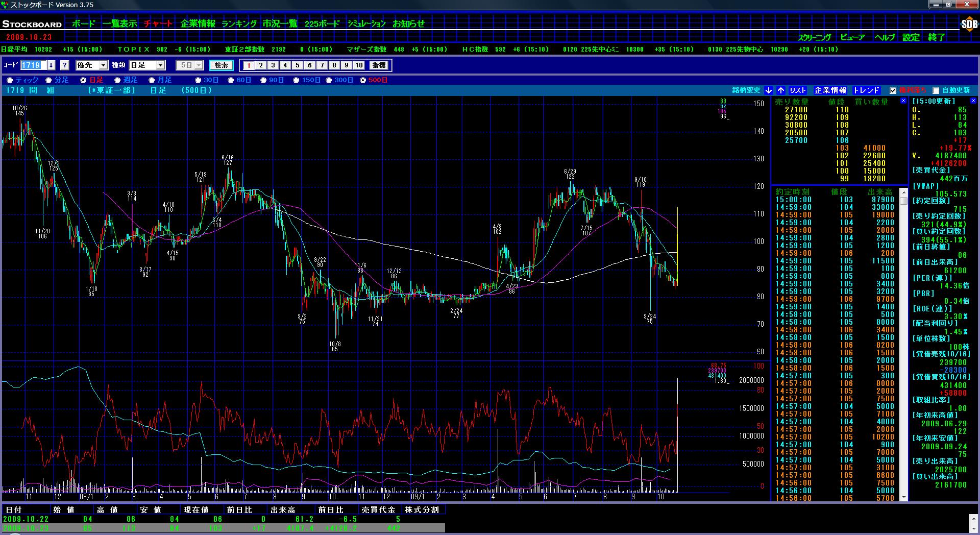Go to previous stock with 銘柄変更 up arrow
The image size is (980, 535).
click(781, 90)
